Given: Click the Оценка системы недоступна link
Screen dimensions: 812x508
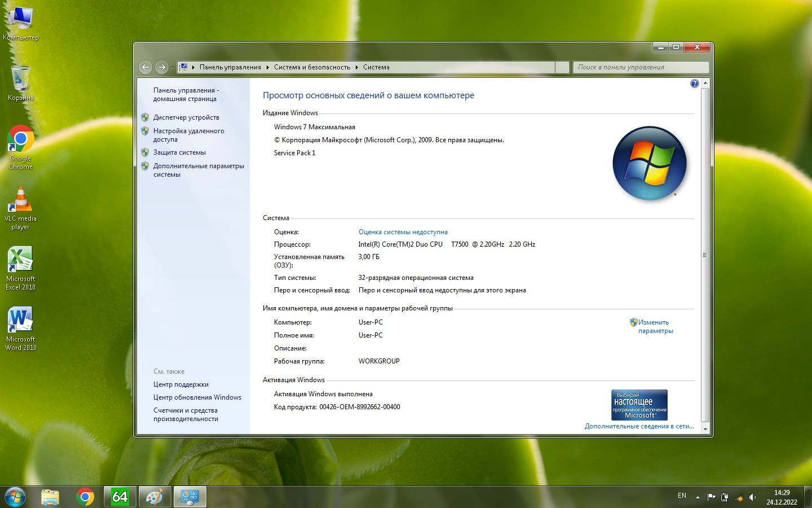Looking at the screenshot, I should tap(403, 232).
